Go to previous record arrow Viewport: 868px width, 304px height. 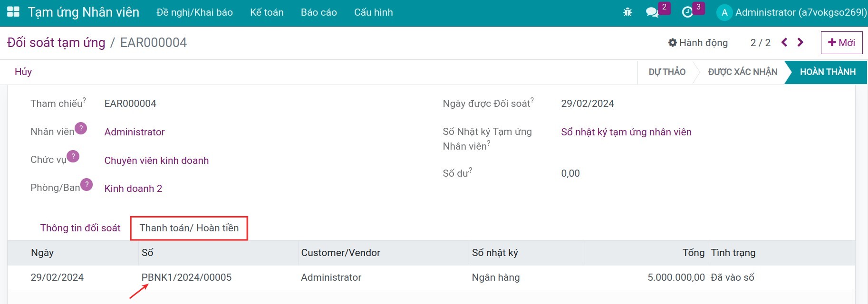(x=784, y=42)
